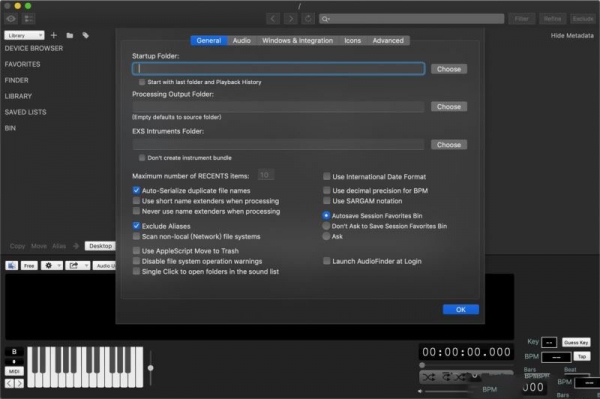
Task: Click the Guess Key button
Action: pos(576,342)
